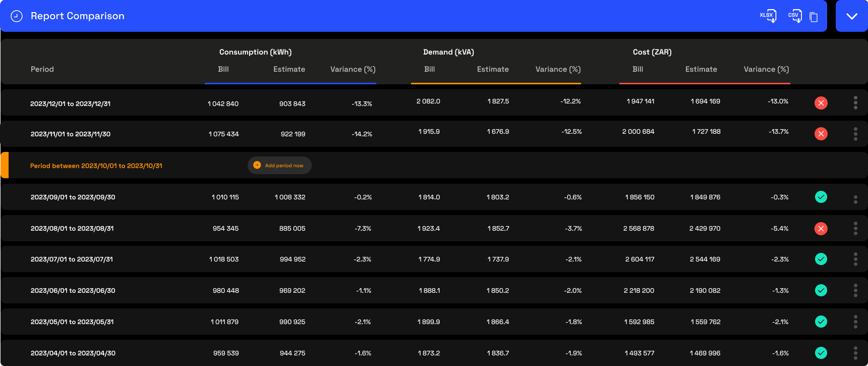Image resolution: width=868 pixels, height=366 pixels.
Task: Export report as CSV file
Action: [795, 16]
